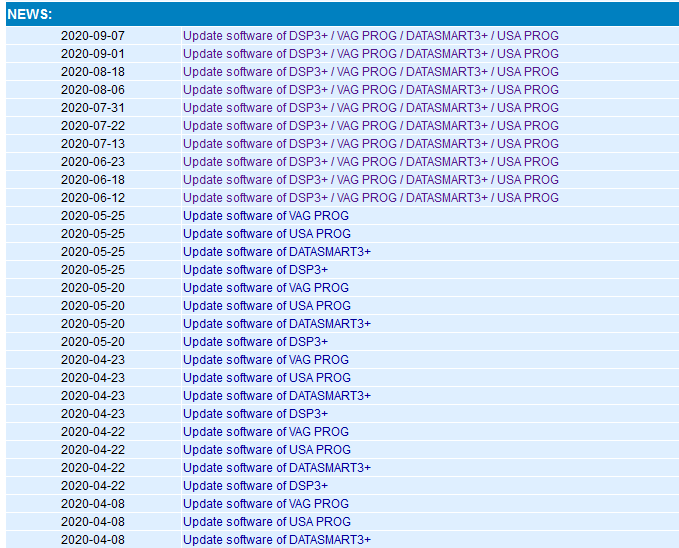Open the 2020-05-25 VAG PROG update link
The image size is (679, 548).
click(x=266, y=216)
